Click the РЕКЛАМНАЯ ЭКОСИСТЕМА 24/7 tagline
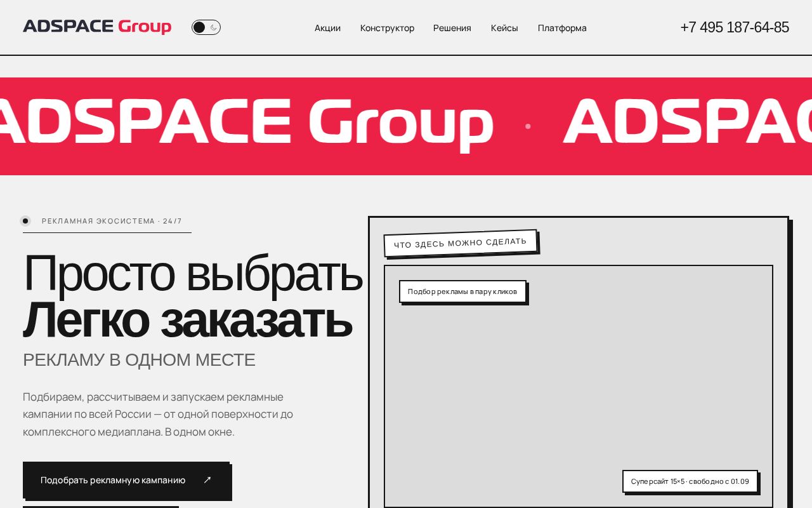812x508 pixels. click(107, 221)
